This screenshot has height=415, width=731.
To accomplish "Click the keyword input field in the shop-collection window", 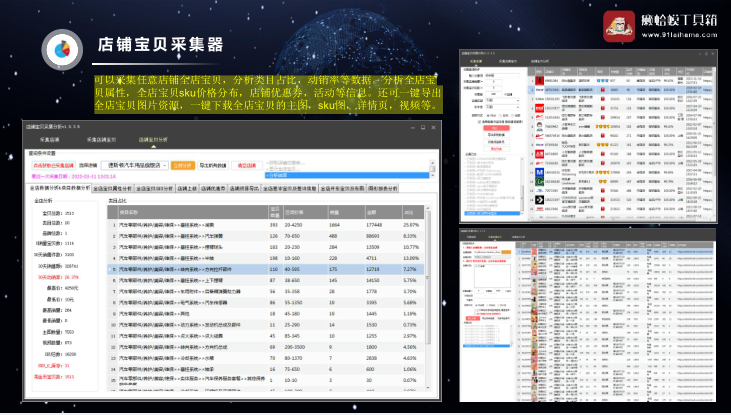I will (x=502, y=76).
